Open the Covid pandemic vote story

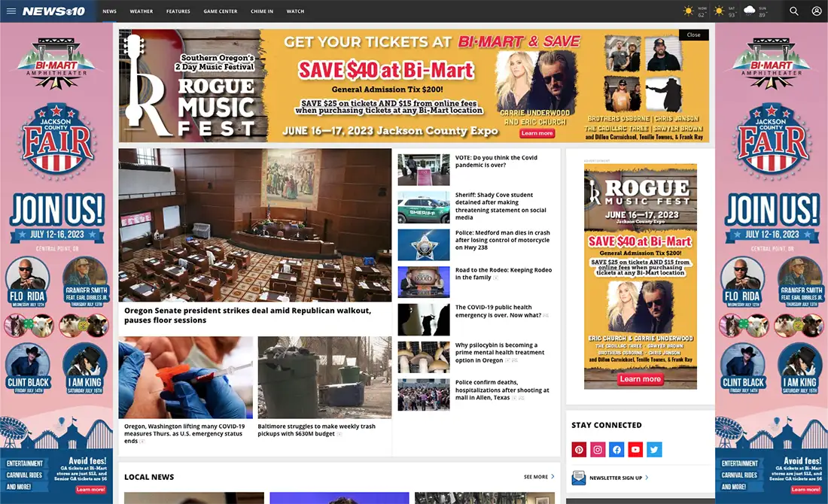496,162
